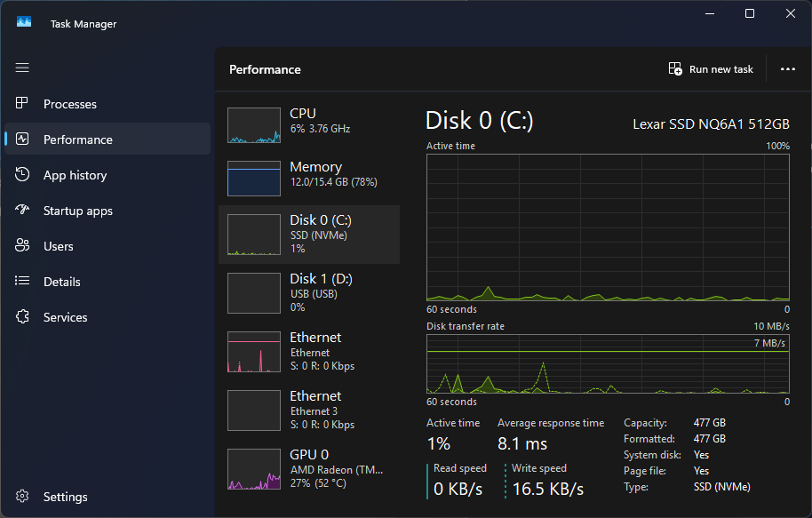Viewport: 812px width, 518px height.
Task: Click the Processes sidebar icon
Action: (x=23, y=104)
